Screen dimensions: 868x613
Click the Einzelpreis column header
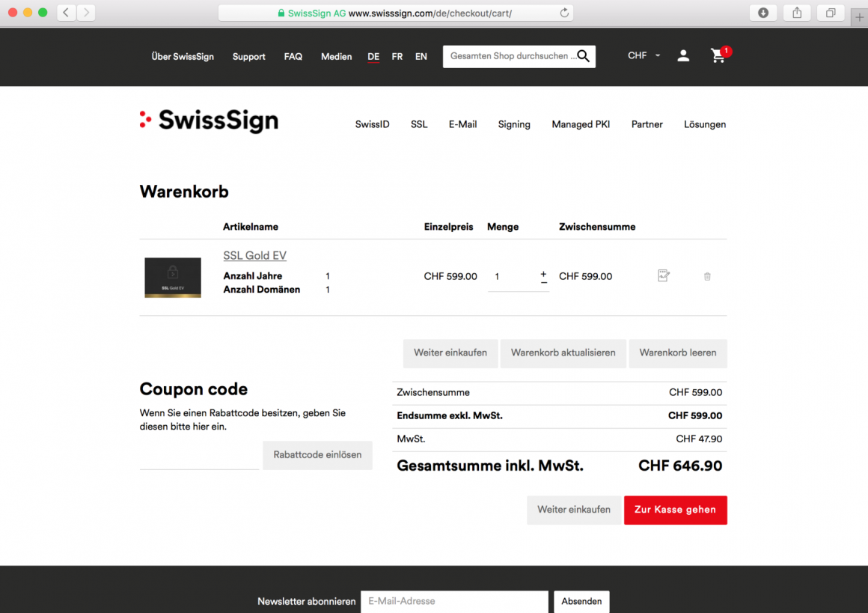click(x=448, y=227)
